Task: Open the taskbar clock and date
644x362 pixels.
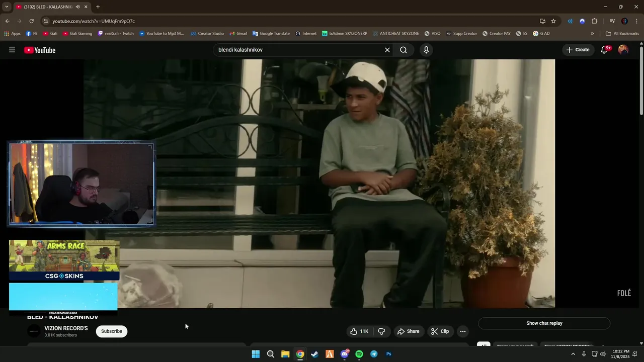Action: (620, 354)
